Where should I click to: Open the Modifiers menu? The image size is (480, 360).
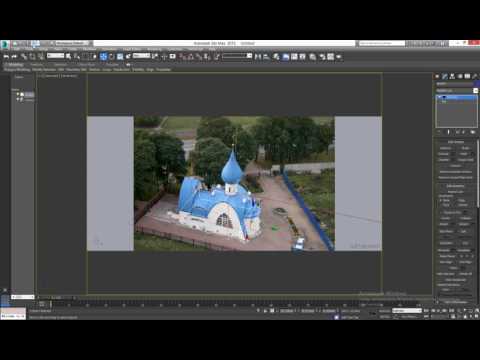tap(89, 49)
